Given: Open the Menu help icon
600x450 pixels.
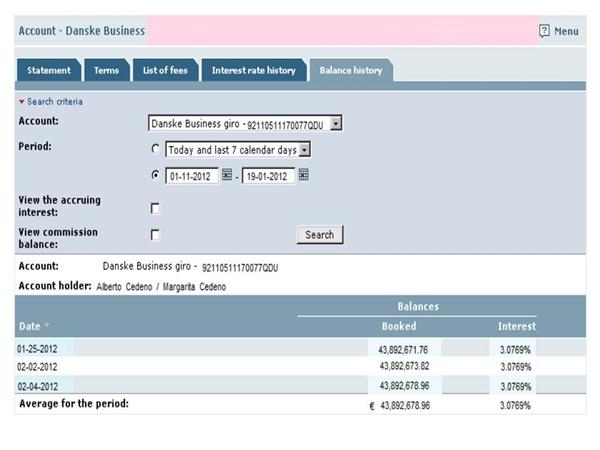Looking at the screenshot, I should [x=544, y=31].
